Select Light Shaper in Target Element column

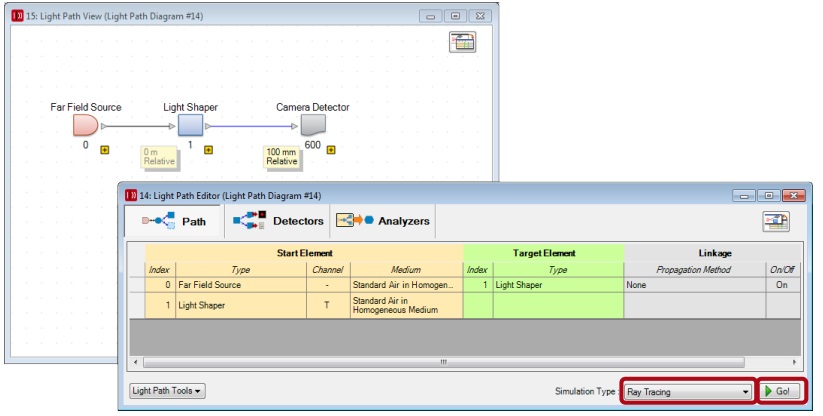[x=558, y=285]
